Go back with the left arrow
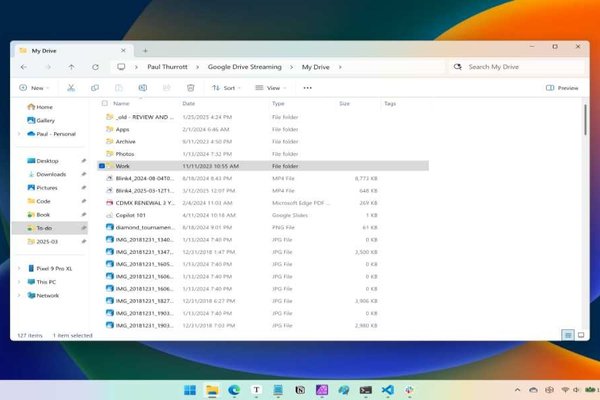 (24, 67)
